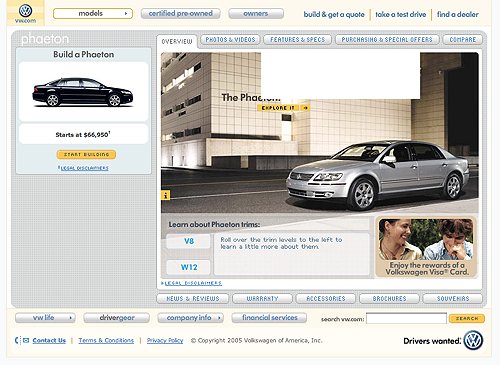This screenshot has height=365, width=500.
Task: Open Terms & Conditions
Action: point(106,340)
